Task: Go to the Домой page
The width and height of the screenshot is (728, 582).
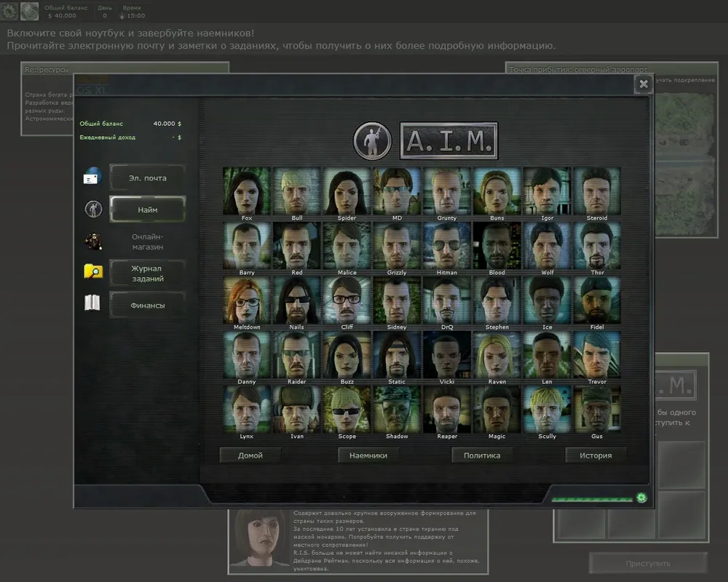Action: (x=250, y=455)
